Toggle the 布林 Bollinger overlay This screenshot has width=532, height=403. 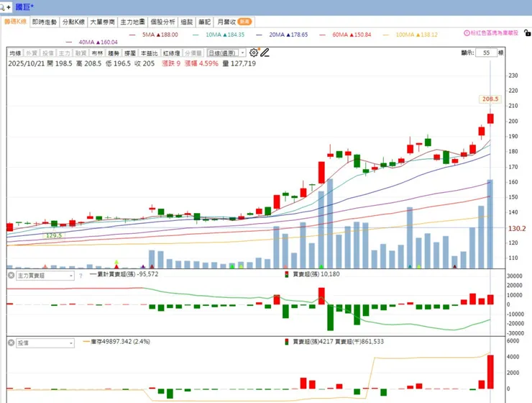pyautogui.click(x=97, y=53)
